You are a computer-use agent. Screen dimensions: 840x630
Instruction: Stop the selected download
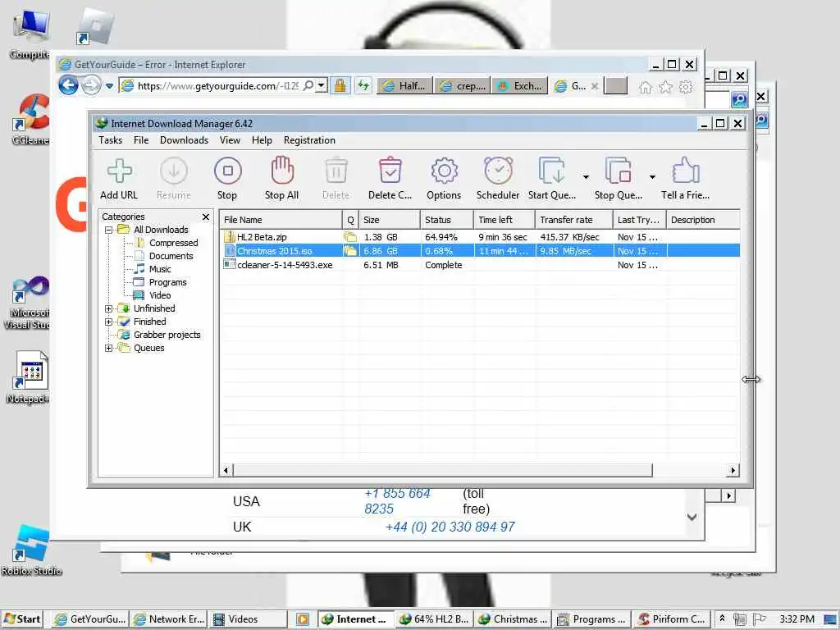coord(228,171)
